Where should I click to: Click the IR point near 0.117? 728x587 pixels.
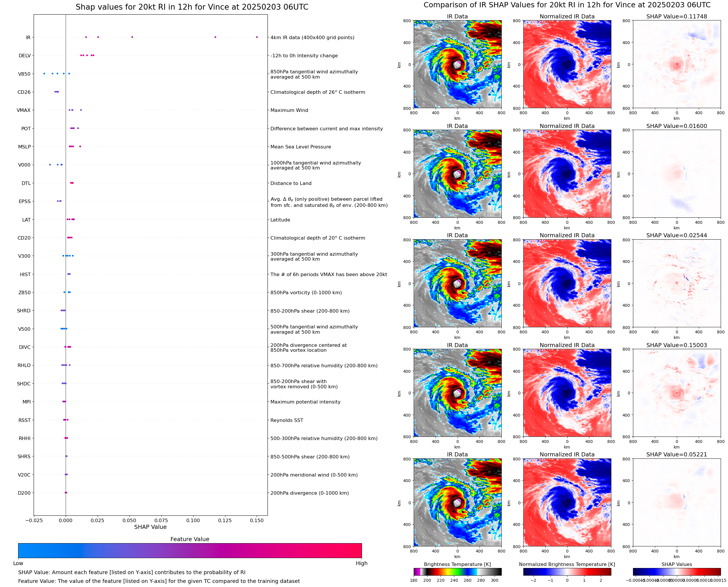point(215,37)
